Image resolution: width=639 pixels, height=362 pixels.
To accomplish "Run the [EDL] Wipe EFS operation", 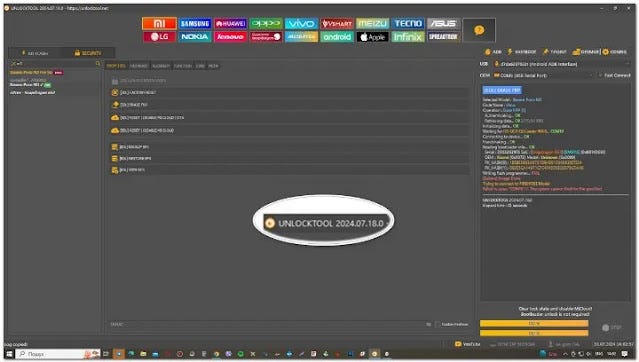I will pyautogui.click(x=290, y=170).
